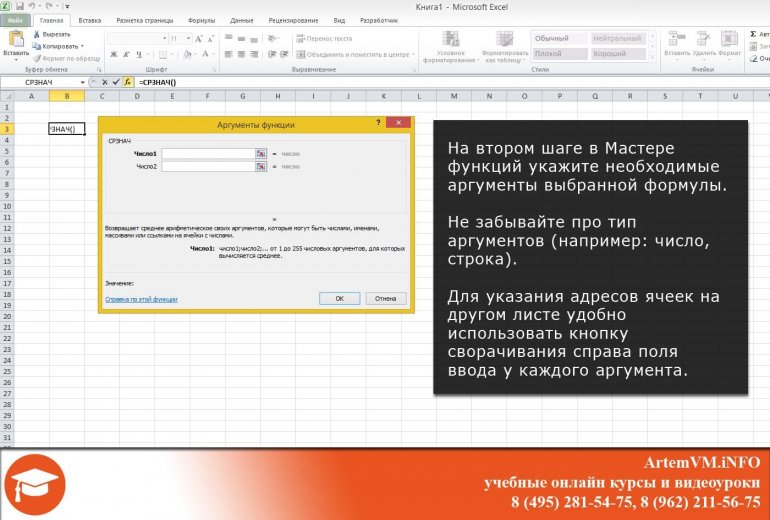The image size is (770, 520).
Task: Open the Вставка ribbon tab
Action: pos(90,21)
